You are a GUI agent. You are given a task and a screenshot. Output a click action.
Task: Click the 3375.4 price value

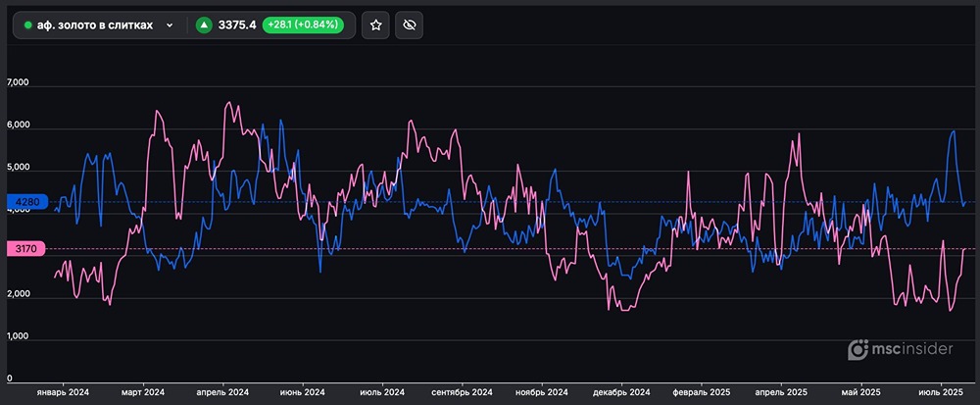[238, 25]
